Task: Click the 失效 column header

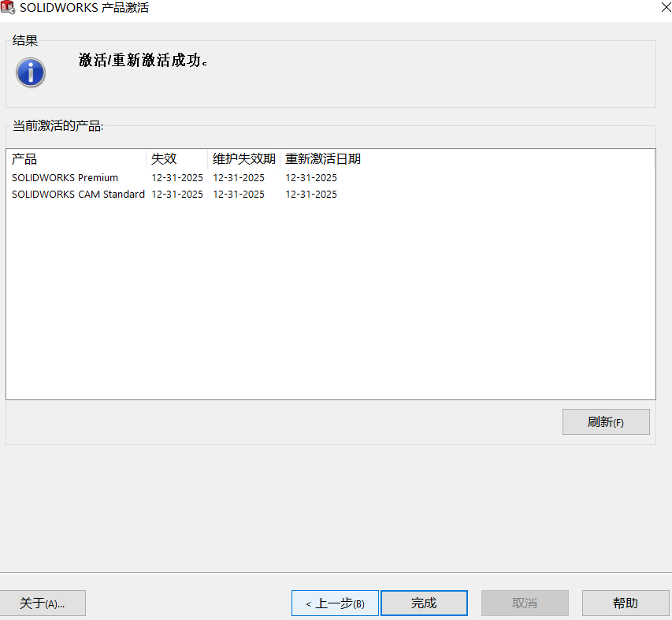Action: tap(163, 158)
